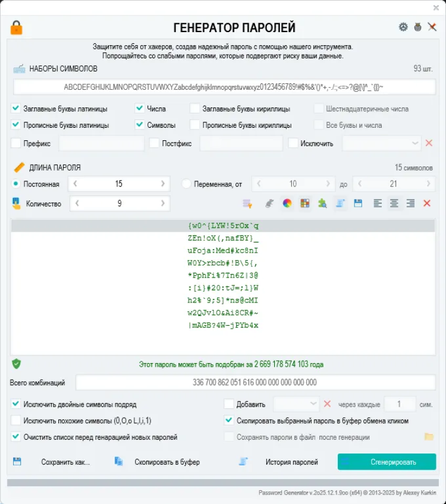Clear password list with red X icon
The width and height of the screenshot is (446, 504).
point(426,203)
